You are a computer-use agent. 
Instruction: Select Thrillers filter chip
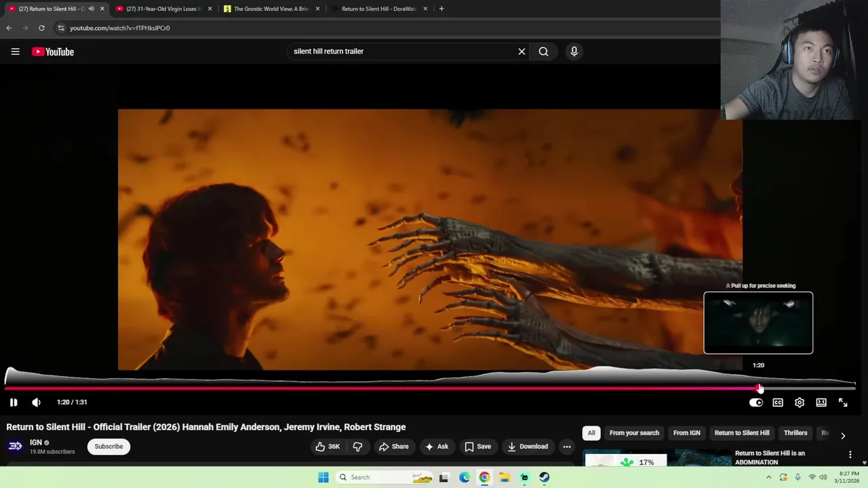pyautogui.click(x=795, y=433)
